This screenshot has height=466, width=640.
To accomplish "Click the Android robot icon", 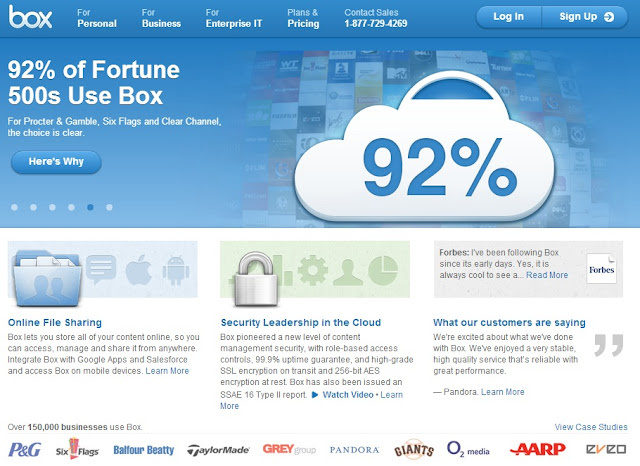I will (x=176, y=270).
